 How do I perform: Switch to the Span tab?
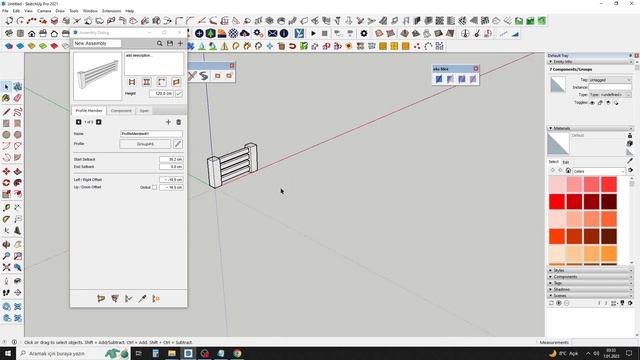click(x=144, y=111)
